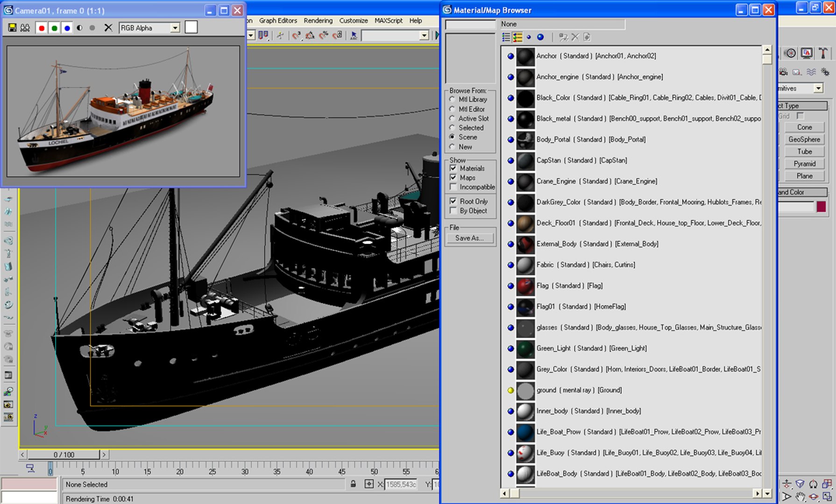Click the Cone primitive button
Viewport: 836px width, 504px height.
(804, 127)
